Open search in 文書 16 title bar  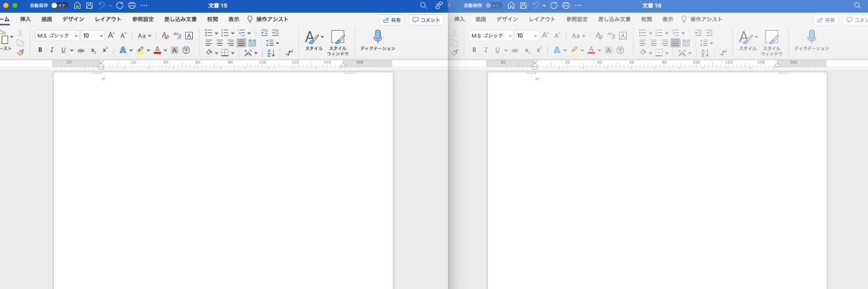click(x=858, y=5)
